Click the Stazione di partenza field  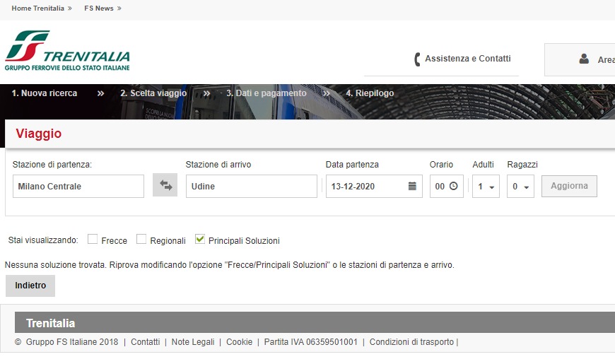click(x=78, y=187)
